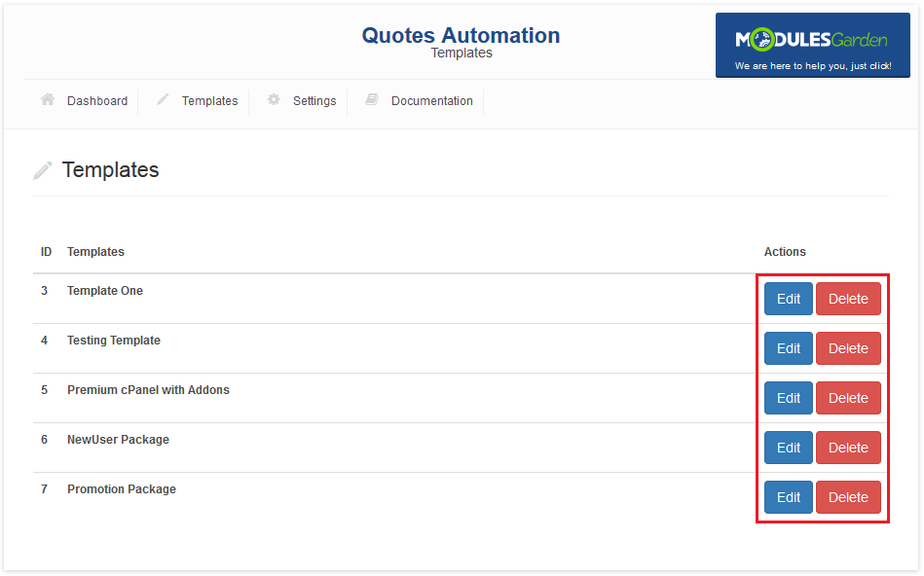Image resolution: width=924 pixels, height=576 pixels.
Task: Open the Settings menu item
Action: 314,101
